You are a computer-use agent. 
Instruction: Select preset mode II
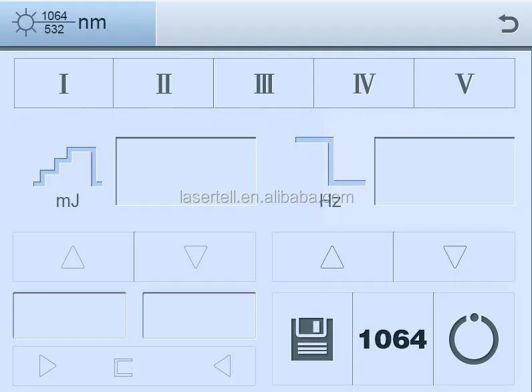click(x=164, y=83)
